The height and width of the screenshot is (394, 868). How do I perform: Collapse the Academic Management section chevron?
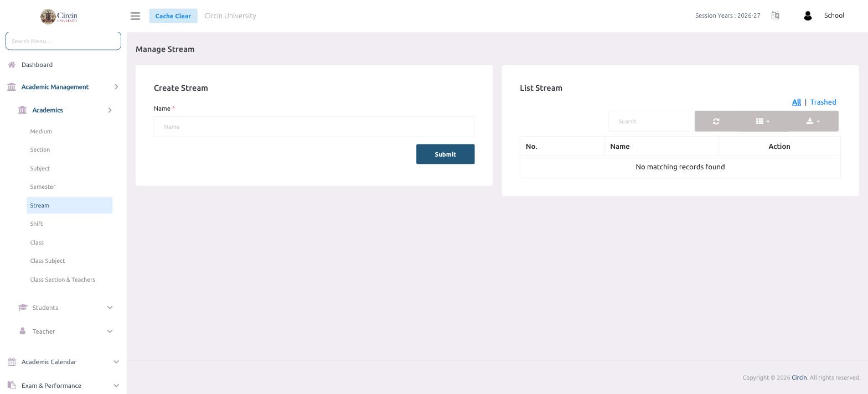tap(116, 87)
